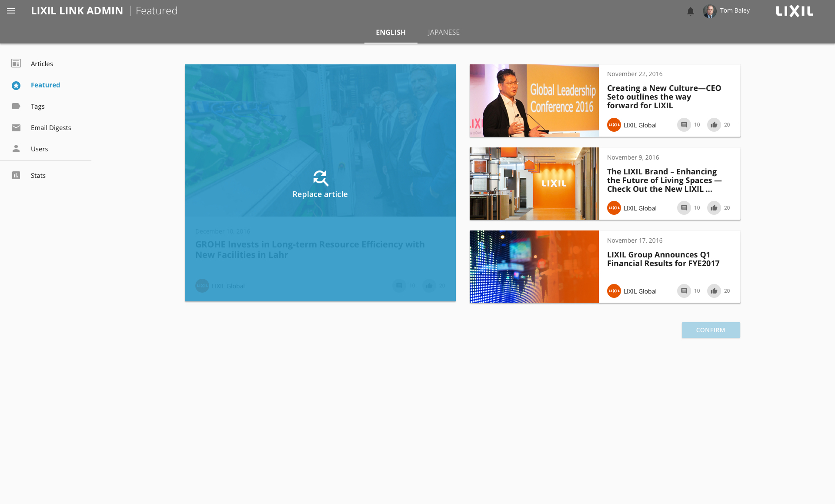Click the date November 9, 2016
This screenshot has width=835, height=504.
[633, 157]
